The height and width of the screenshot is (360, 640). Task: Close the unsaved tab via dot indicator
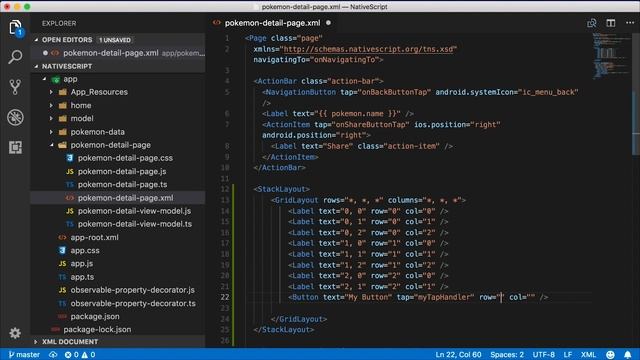(329, 23)
